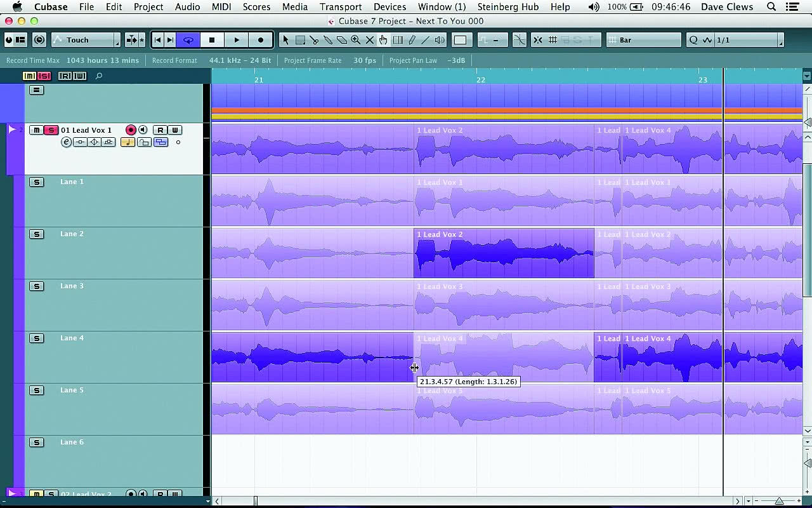
Task: Click the window layout setup icon
Action: (20, 40)
